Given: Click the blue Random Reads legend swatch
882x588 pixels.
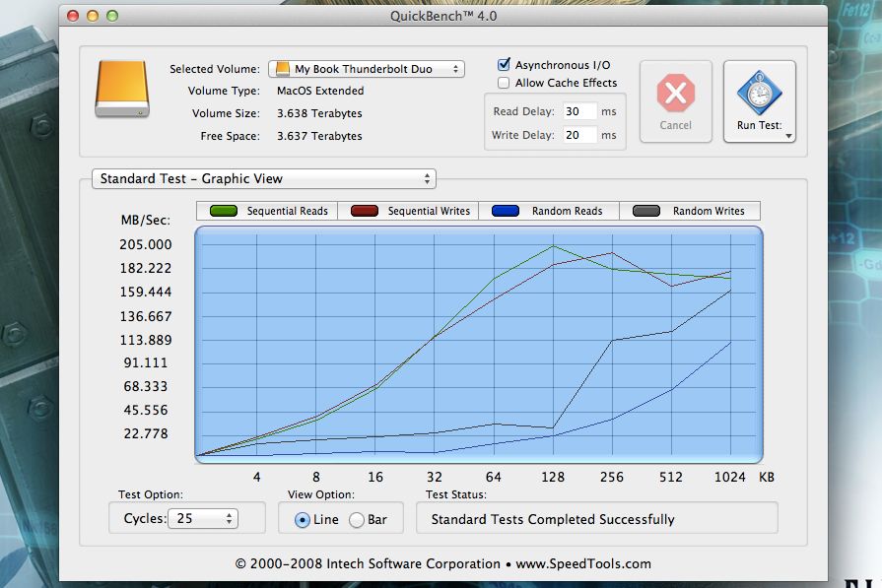Looking at the screenshot, I should click(x=506, y=211).
